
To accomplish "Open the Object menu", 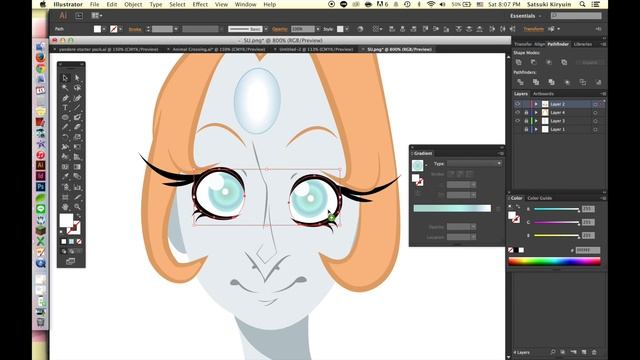I will (x=133, y=4).
